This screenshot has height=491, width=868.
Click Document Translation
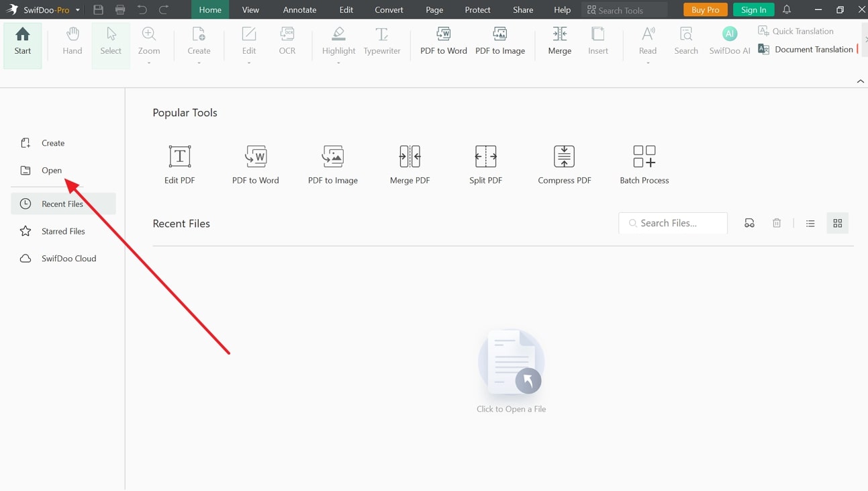click(806, 49)
